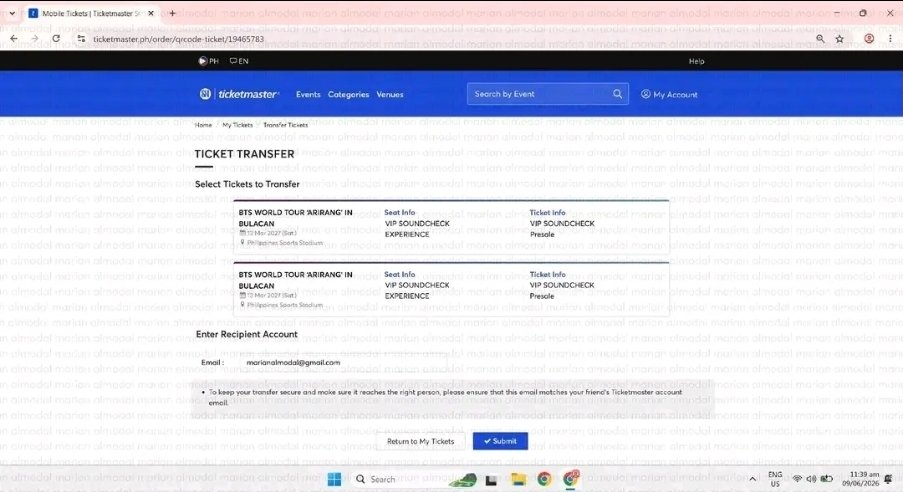
Task: Go to Ticketmaster home via logo
Action: click(x=240, y=94)
